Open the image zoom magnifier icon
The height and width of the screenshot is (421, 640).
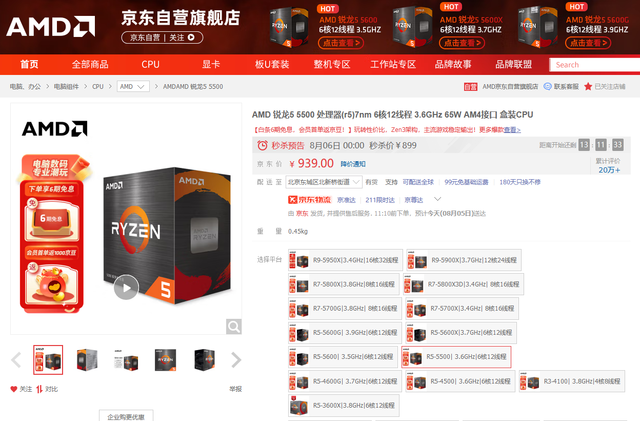pyautogui.click(x=233, y=326)
